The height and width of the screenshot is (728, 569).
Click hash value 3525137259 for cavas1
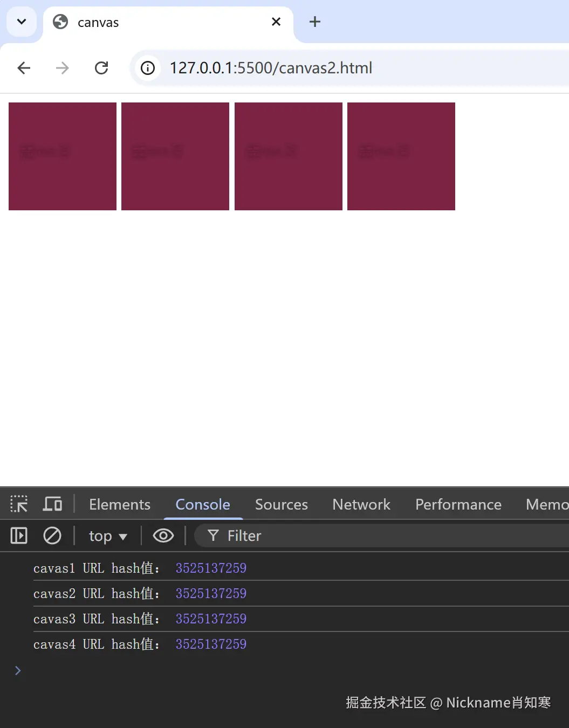pos(211,568)
